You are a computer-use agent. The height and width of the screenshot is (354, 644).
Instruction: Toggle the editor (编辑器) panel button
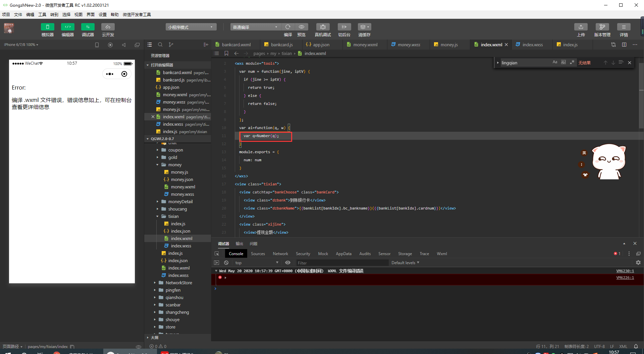pyautogui.click(x=67, y=27)
